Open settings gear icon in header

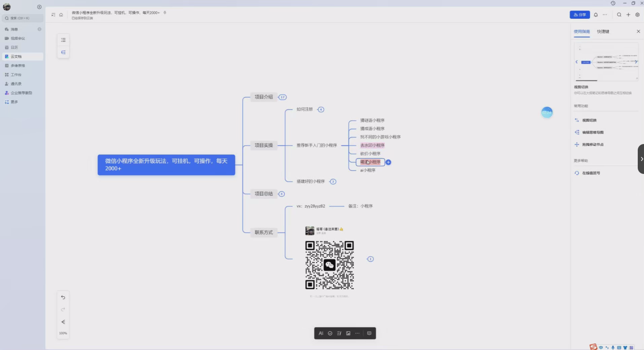pyautogui.click(x=637, y=15)
